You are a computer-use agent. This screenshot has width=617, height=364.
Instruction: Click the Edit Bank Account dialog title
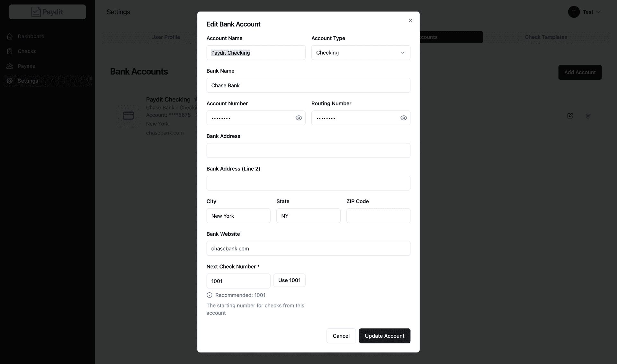233,24
